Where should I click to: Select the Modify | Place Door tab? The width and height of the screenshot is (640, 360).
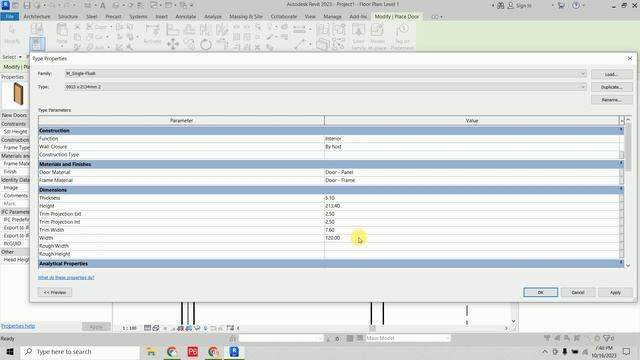click(x=397, y=17)
